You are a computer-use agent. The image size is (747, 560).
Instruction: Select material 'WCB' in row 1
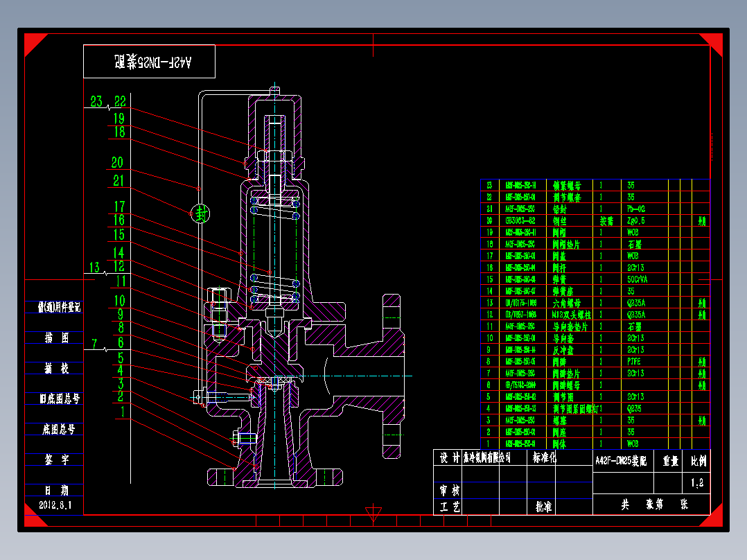tap(633, 444)
